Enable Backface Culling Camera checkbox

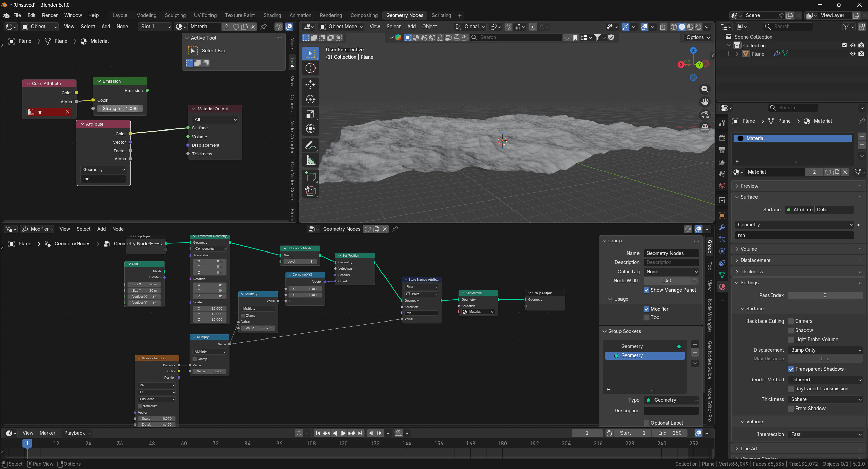pos(791,321)
